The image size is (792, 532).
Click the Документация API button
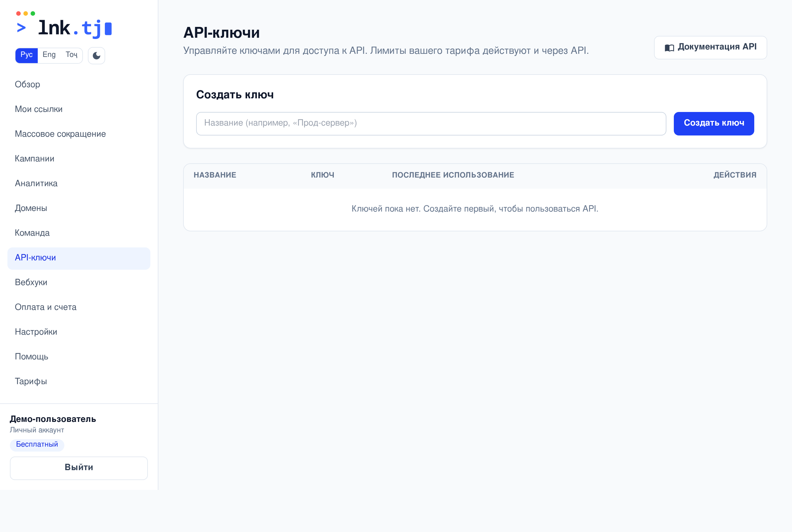click(x=710, y=48)
